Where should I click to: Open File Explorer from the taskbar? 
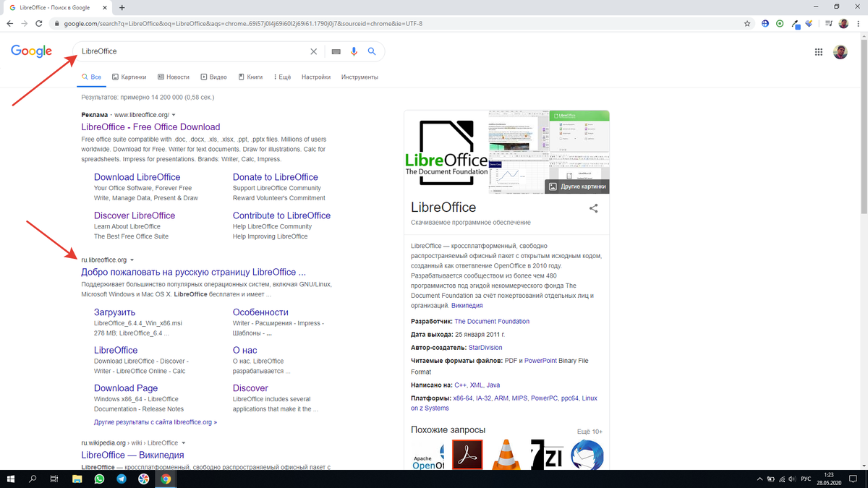[77, 479]
